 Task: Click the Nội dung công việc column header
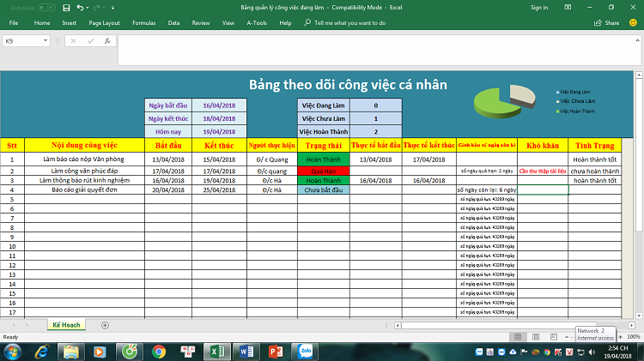84,145
